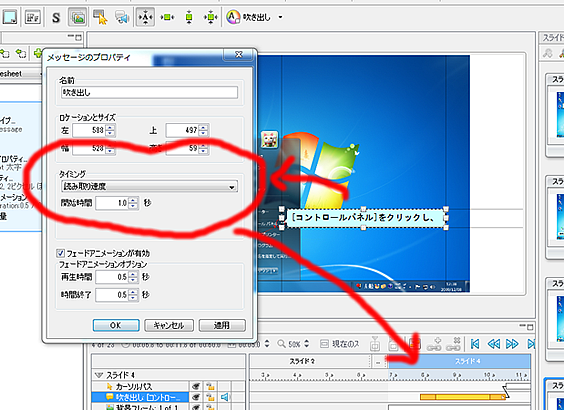The height and width of the screenshot is (410, 564).
Task: Click the 開始時間 value field
Action: tap(112, 203)
